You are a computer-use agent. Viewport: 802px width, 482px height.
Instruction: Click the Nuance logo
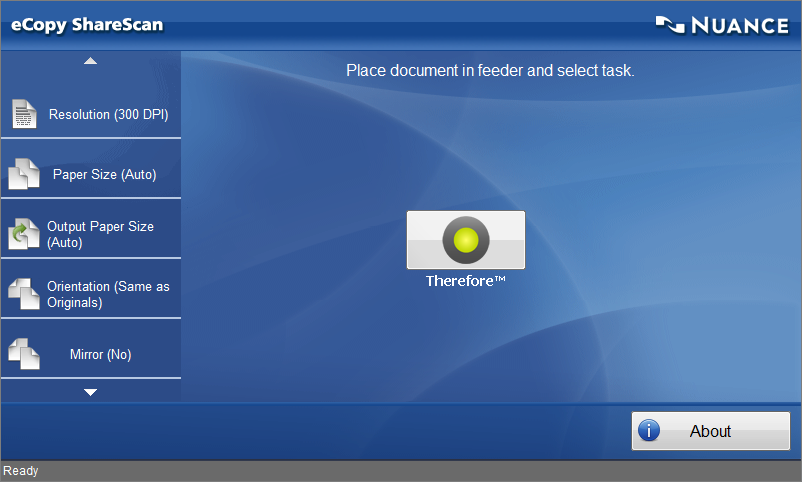(722, 25)
